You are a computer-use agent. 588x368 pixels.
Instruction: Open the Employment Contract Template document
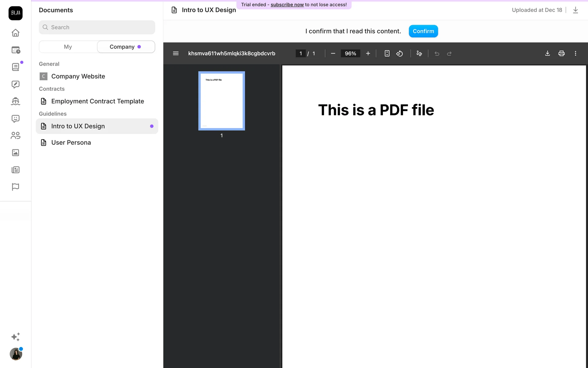[x=97, y=101]
